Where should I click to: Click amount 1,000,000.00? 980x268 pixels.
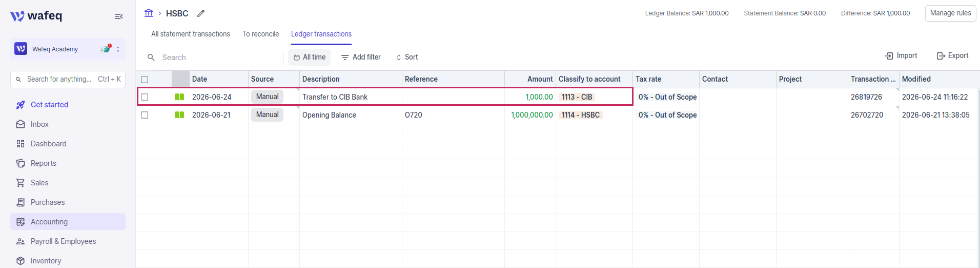[532, 115]
